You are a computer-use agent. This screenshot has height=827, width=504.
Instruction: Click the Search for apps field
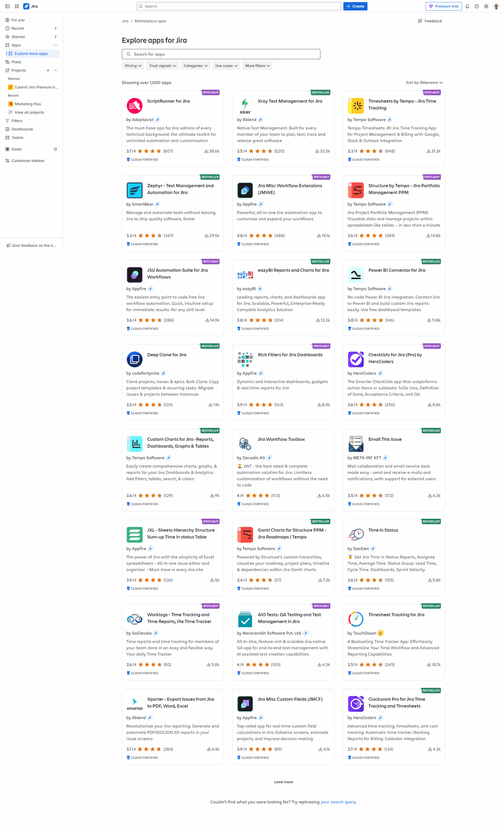coord(221,54)
